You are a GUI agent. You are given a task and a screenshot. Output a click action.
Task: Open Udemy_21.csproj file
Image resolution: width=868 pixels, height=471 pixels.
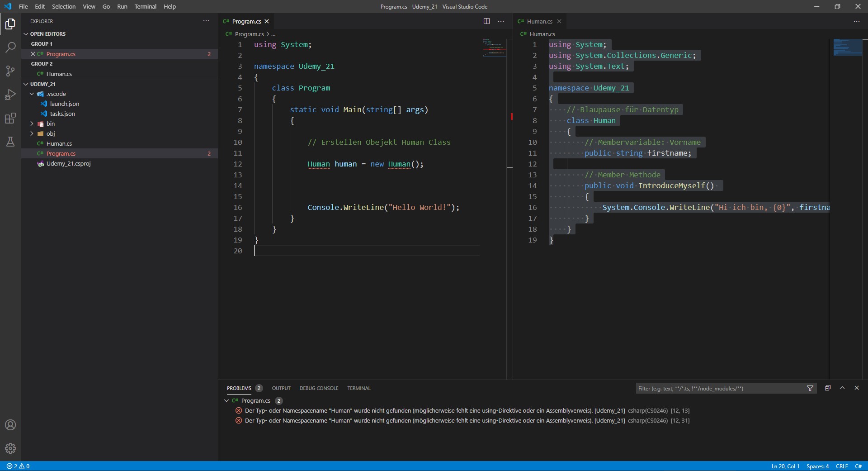point(68,163)
